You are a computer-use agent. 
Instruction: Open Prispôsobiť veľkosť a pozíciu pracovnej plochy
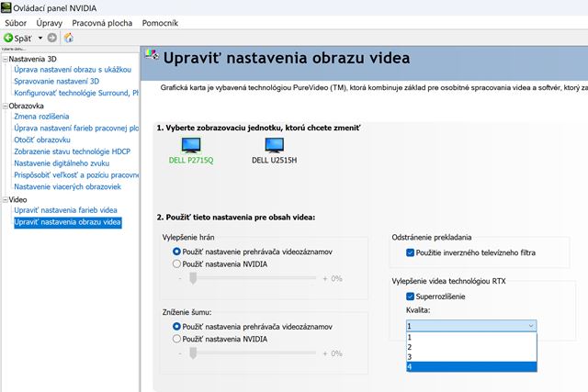click(x=76, y=175)
